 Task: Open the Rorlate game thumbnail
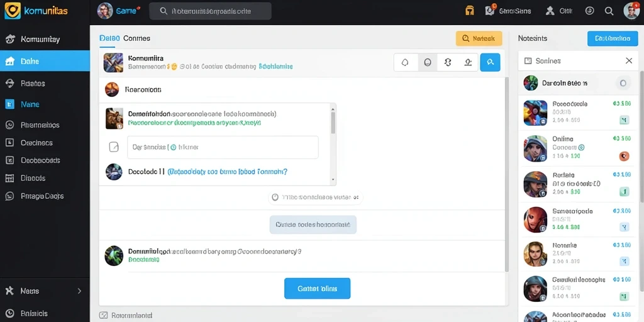click(x=536, y=184)
